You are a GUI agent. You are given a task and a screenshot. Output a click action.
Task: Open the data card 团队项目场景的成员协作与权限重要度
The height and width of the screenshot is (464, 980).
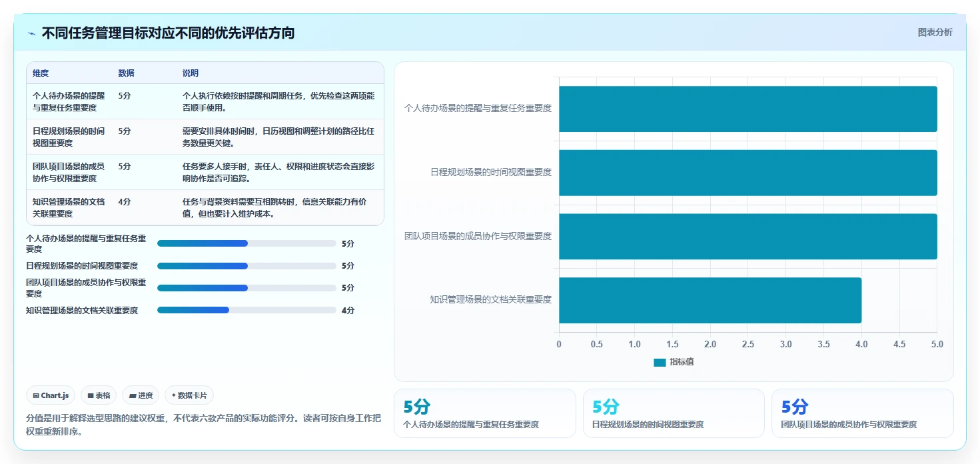(x=862, y=413)
